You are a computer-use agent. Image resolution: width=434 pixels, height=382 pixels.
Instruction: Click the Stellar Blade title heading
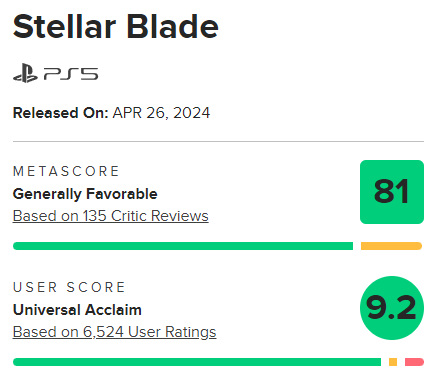pyautogui.click(x=116, y=27)
